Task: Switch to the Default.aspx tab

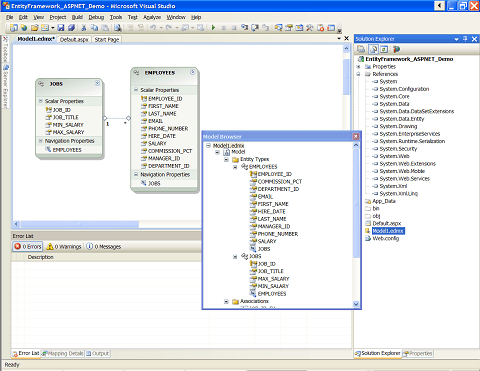Action: tap(74, 39)
